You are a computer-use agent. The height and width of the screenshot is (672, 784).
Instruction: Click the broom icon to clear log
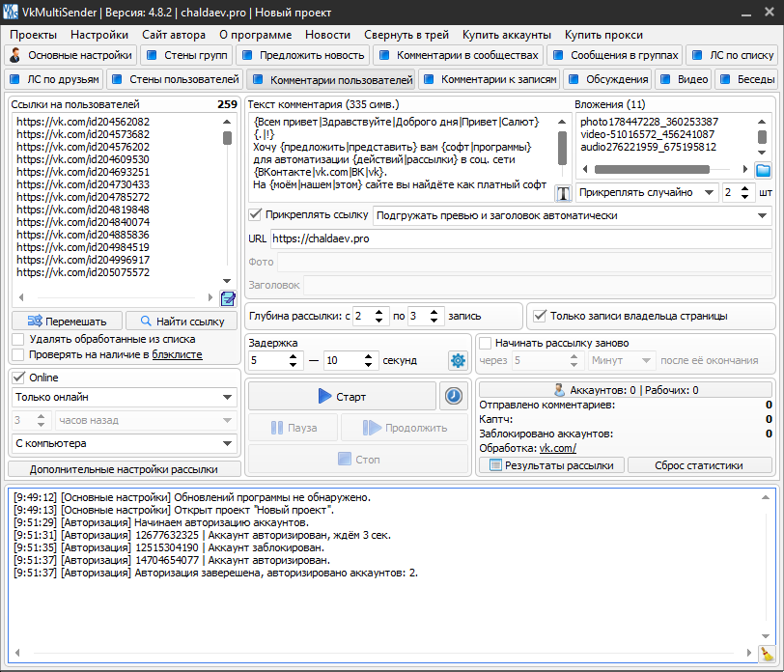767,654
